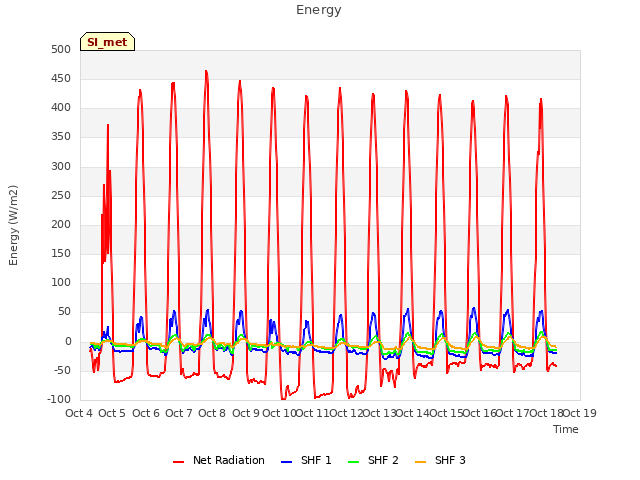
Task: Toggle the SHF 3 legend entry
Action: (440, 460)
